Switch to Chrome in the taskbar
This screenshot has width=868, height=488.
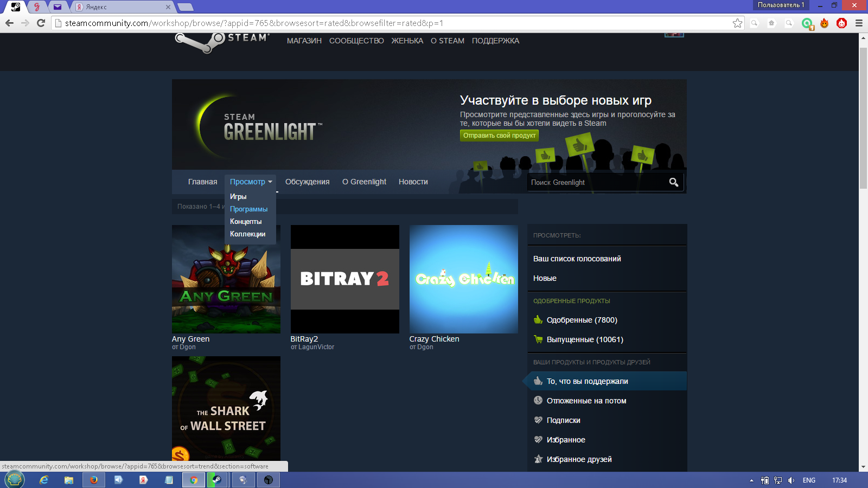194,480
